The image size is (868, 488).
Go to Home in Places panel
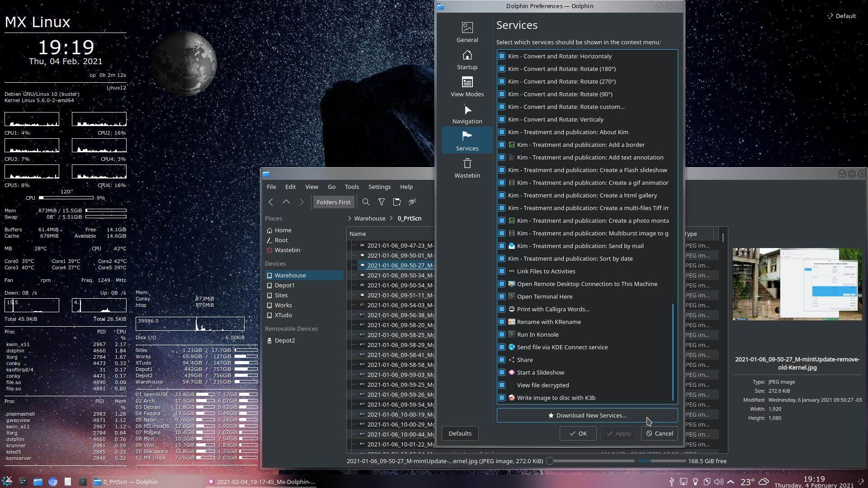[x=304, y=230]
